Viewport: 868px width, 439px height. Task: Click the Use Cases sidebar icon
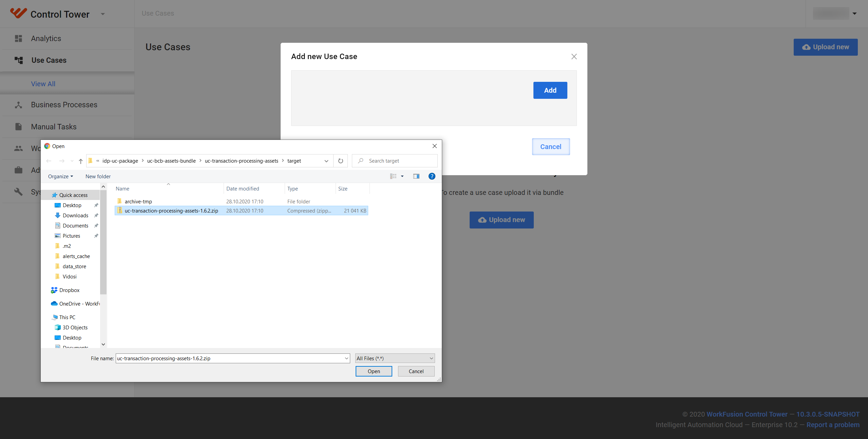coord(19,60)
